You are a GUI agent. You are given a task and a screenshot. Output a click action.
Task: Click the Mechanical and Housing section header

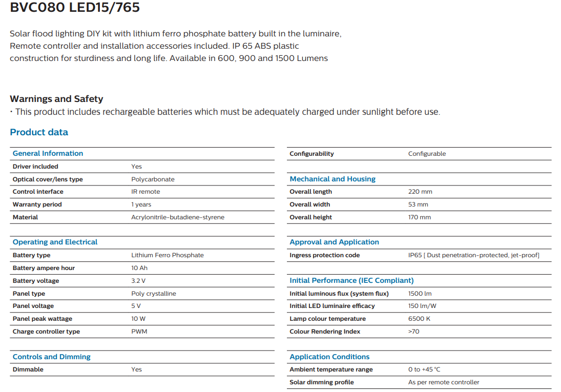click(x=333, y=179)
